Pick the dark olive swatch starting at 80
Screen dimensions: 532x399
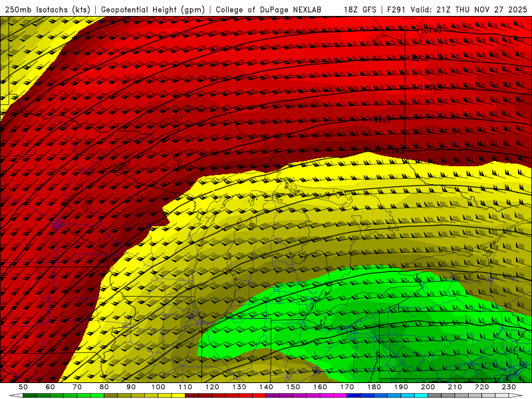110,395
